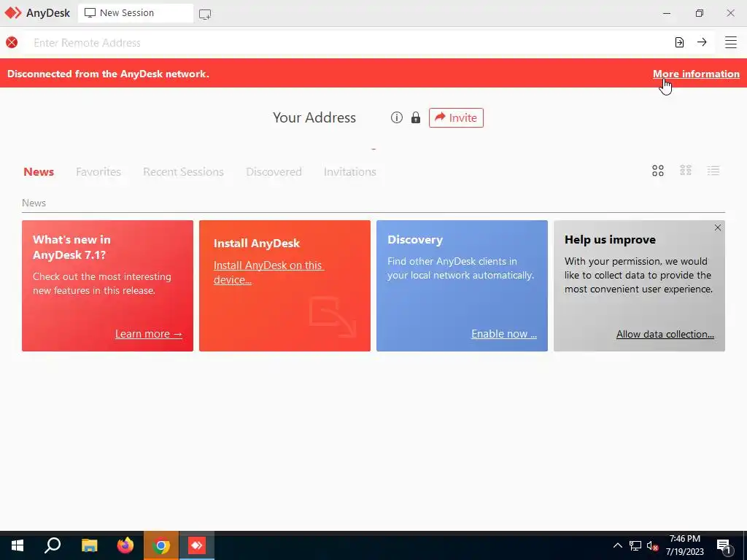Switch to Chrome in the taskbar

pyautogui.click(x=161, y=545)
